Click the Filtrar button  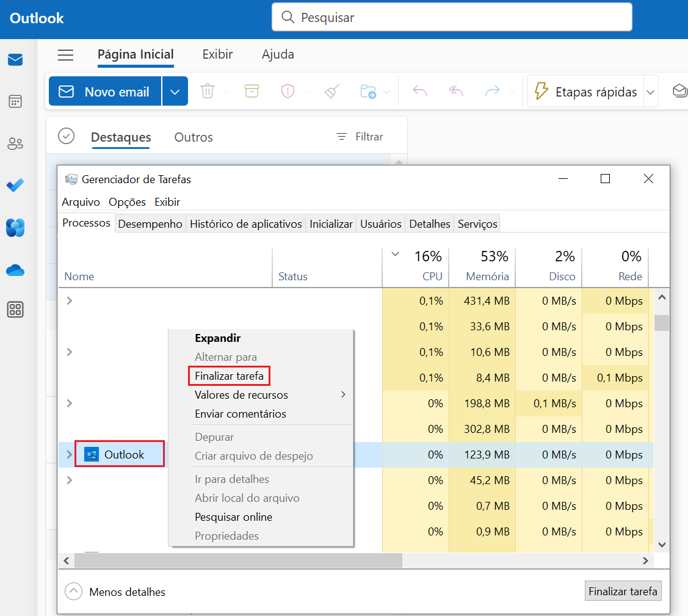coord(360,137)
